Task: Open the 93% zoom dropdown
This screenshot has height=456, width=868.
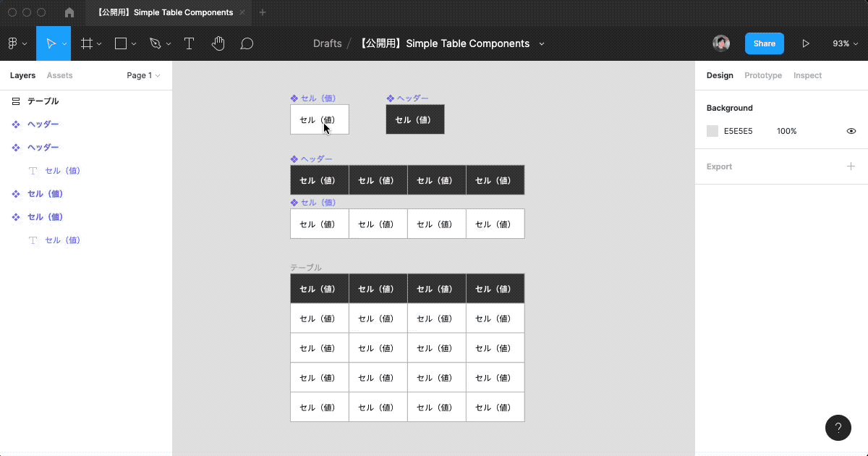Action: (845, 43)
